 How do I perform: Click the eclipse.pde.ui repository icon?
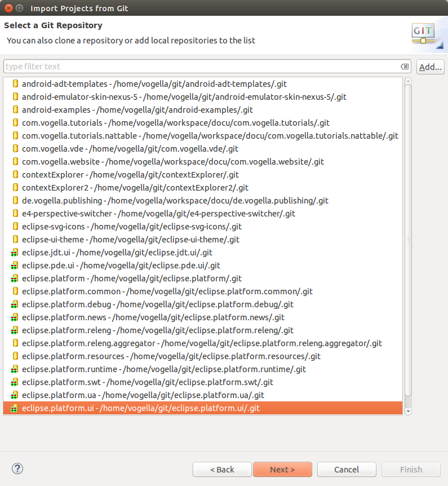[x=14, y=266]
